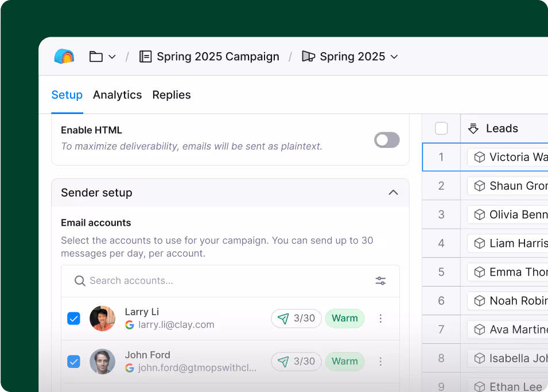Image resolution: width=548 pixels, height=392 pixels.
Task: Toggle the Enable HTML switch
Action: (387, 140)
